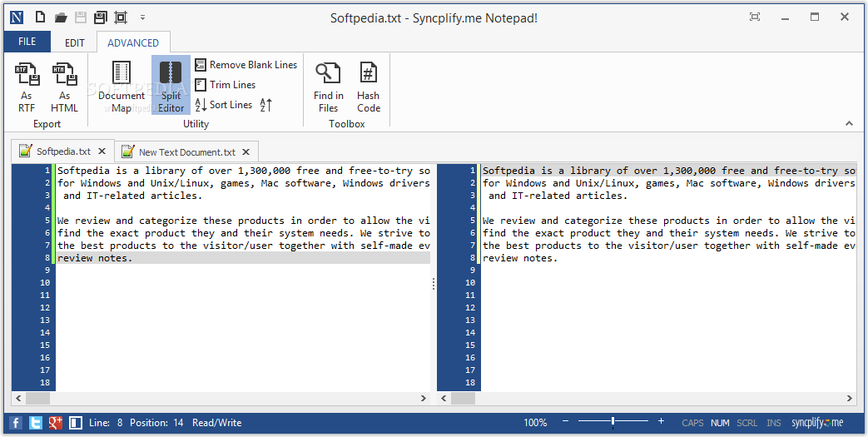Click line number 15 in right pane gutter
Screen dimensions: 868x437
click(x=469, y=345)
